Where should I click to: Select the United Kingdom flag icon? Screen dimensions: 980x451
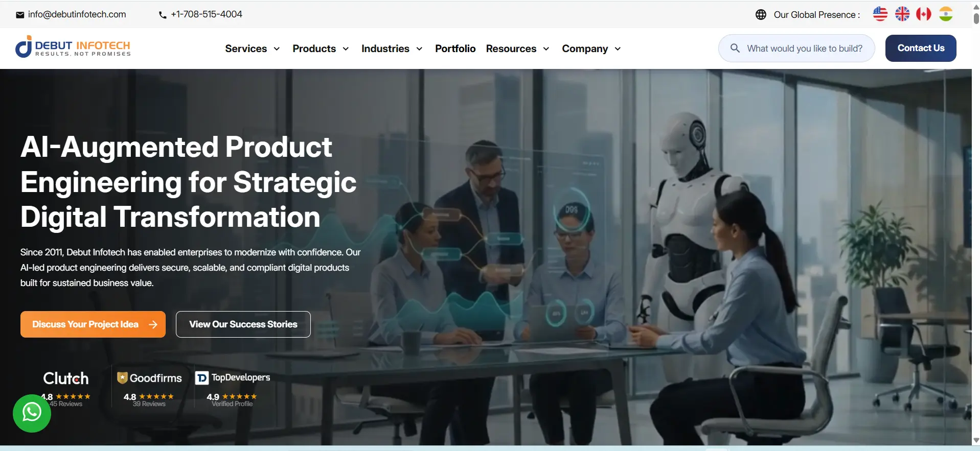[x=902, y=14]
